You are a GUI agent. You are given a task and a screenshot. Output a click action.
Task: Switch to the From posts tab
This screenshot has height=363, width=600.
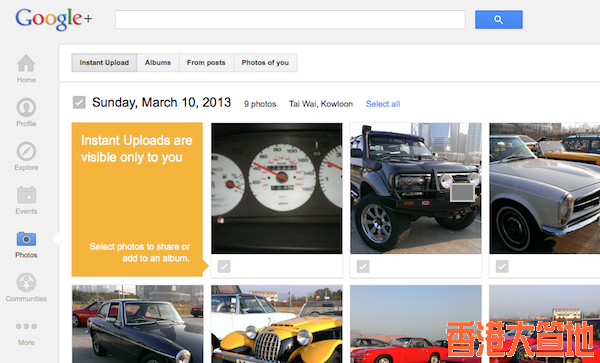[206, 63]
